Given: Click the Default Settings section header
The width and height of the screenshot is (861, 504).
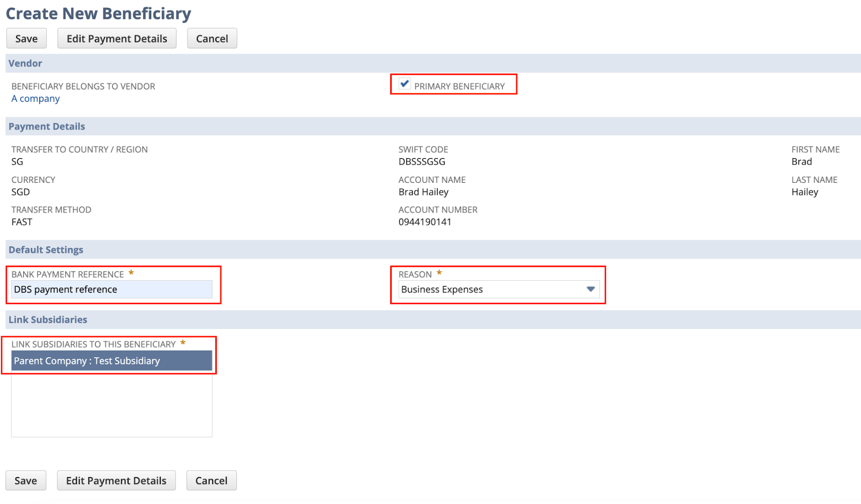Looking at the screenshot, I should [x=46, y=250].
